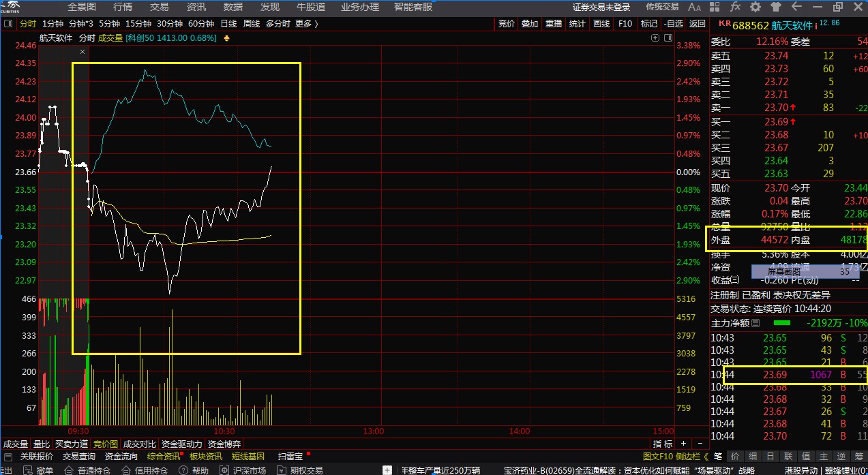
Task: Click the plus icon before news ticker
Action: [x=388, y=470]
